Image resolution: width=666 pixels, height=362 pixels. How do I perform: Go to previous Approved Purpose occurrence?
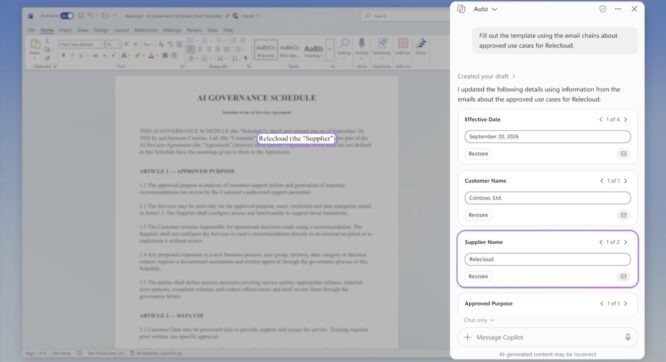601,303
